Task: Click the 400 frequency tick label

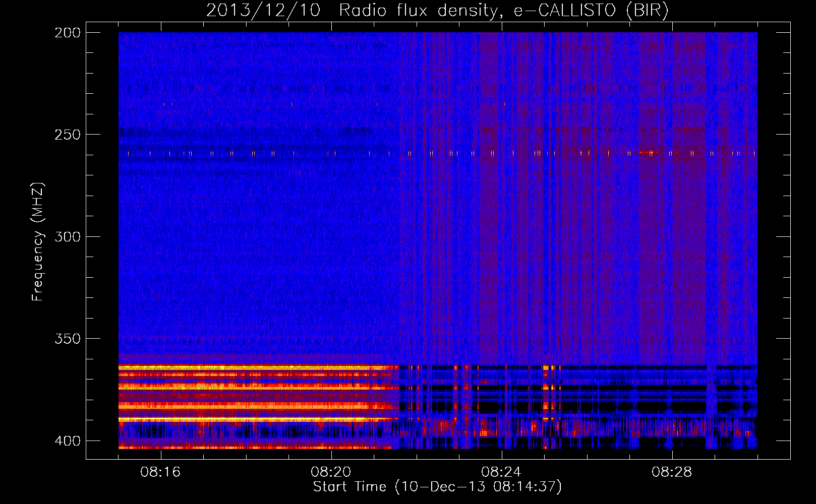Action: [67, 441]
